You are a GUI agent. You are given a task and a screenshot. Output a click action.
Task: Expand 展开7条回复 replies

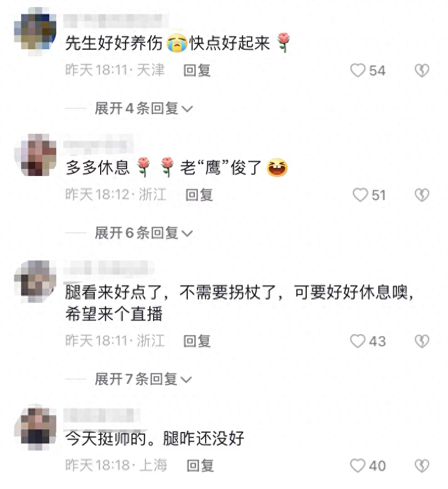coord(143,379)
